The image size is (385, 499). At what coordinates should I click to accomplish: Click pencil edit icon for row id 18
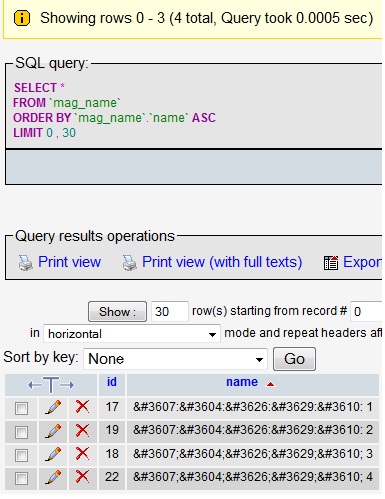53,454
